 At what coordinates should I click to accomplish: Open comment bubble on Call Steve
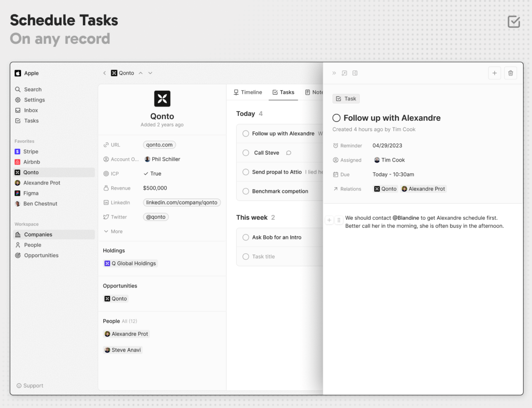289,153
